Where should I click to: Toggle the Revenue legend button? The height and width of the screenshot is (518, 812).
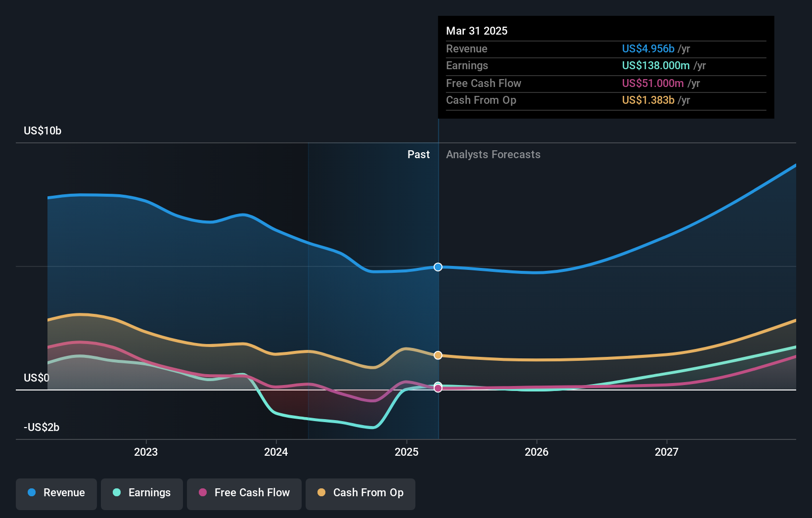[56, 494]
